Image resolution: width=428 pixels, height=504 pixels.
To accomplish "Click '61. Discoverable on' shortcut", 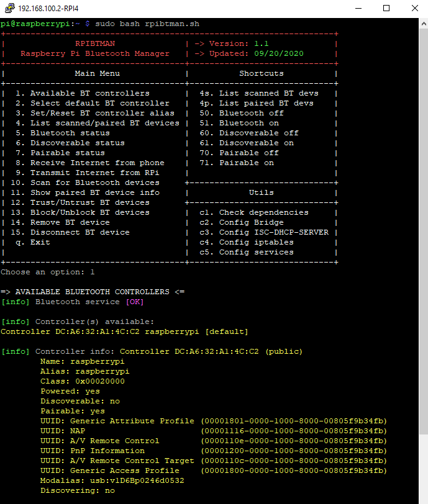I will click(247, 143).
